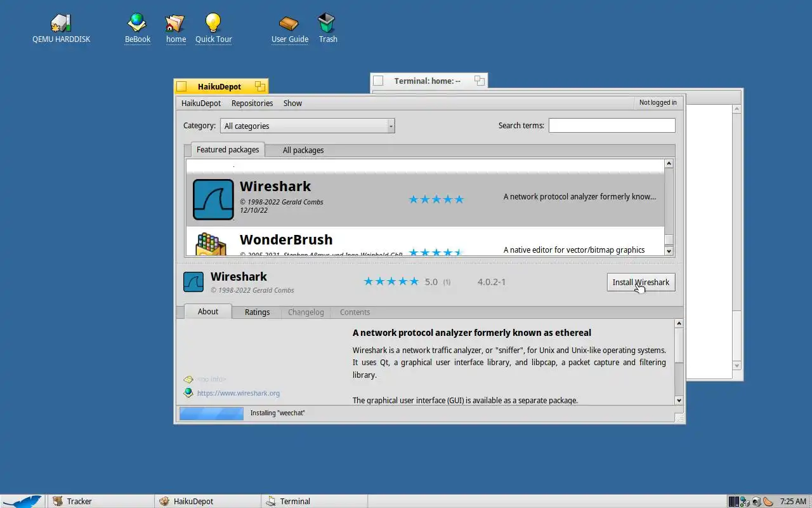Open the Trash desktop icon

(327, 23)
